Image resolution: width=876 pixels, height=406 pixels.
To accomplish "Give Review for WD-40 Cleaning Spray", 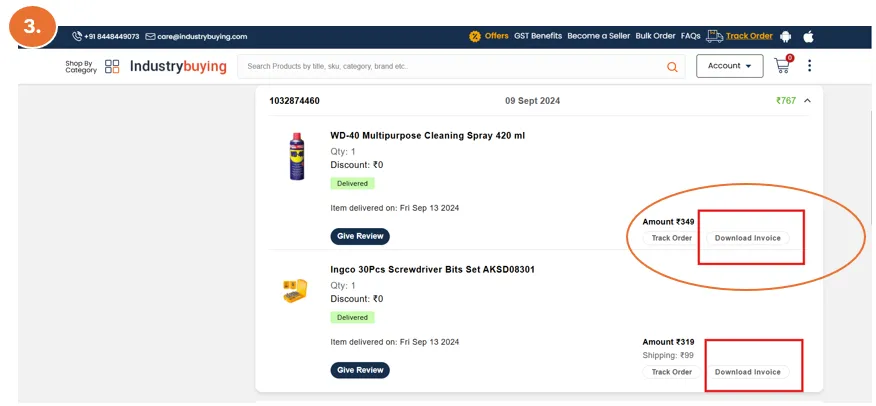I will [x=360, y=236].
